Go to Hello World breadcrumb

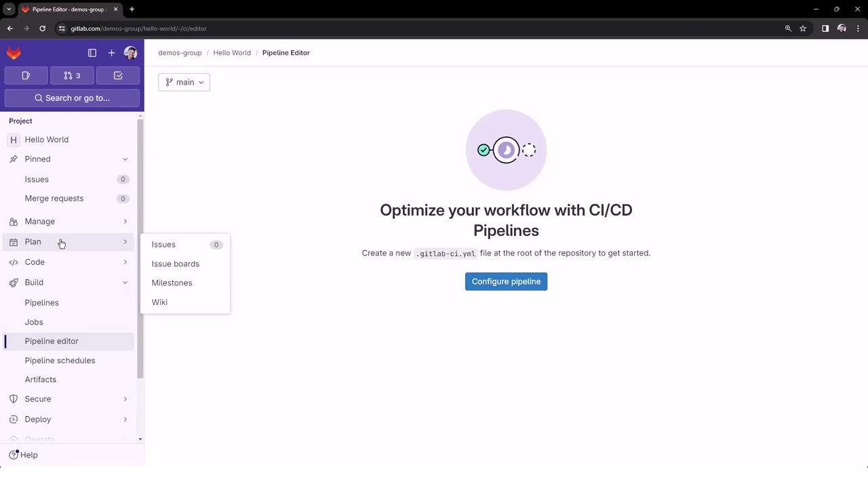(x=232, y=53)
